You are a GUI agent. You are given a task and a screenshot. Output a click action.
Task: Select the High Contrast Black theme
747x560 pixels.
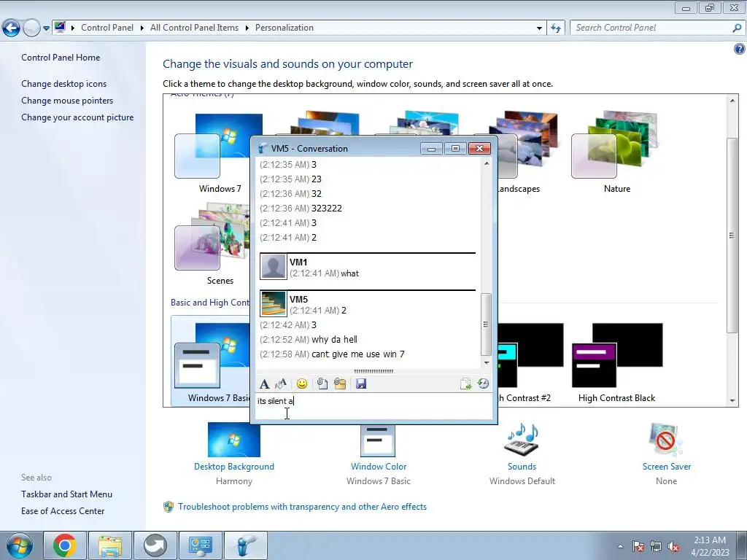(x=617, y=362)
